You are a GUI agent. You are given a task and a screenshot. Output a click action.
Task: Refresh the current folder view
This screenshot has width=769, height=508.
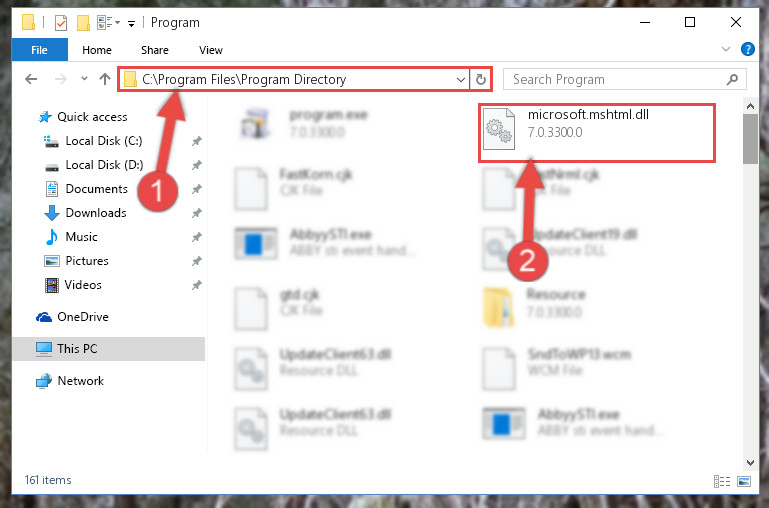pos(481,79)
